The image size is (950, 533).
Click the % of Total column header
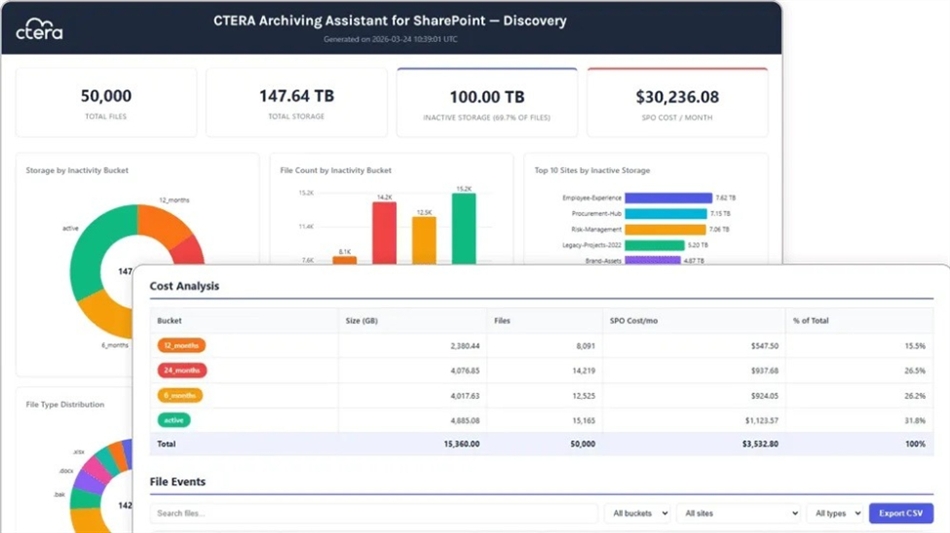tap(811, 320)
